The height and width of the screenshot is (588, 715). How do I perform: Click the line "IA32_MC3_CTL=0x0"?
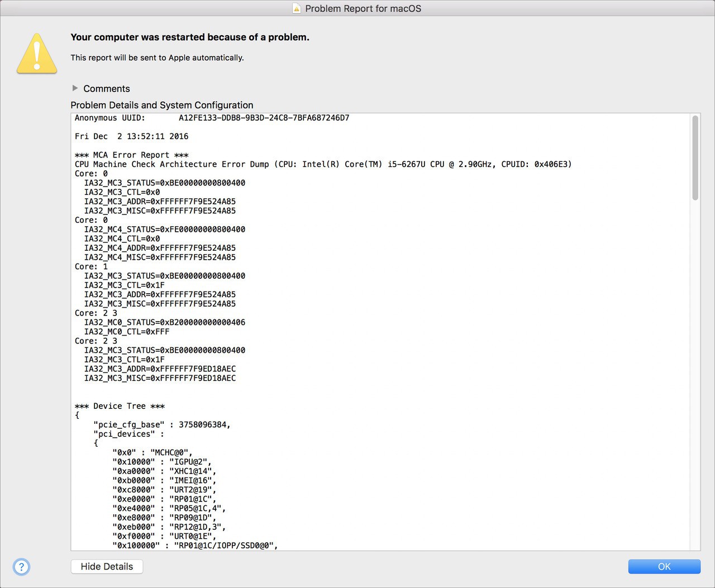[x=122, y=192]
